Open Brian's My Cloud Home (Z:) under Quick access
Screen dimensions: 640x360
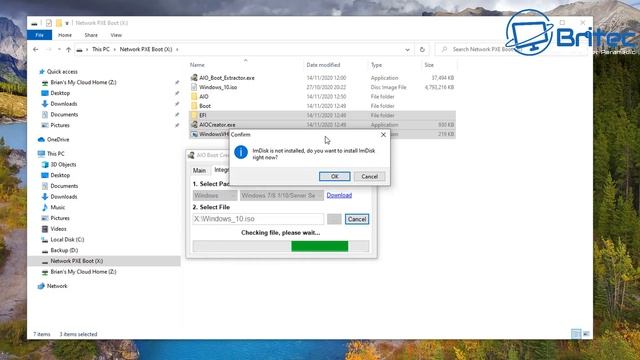(83, 82)
